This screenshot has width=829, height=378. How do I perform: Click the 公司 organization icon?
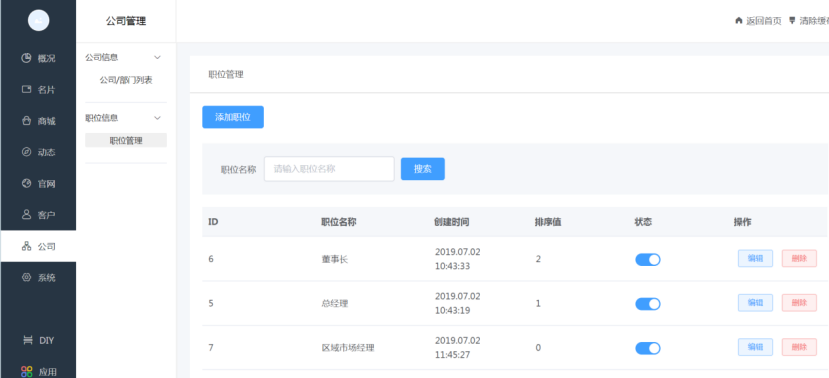click(x=26, y=246)
